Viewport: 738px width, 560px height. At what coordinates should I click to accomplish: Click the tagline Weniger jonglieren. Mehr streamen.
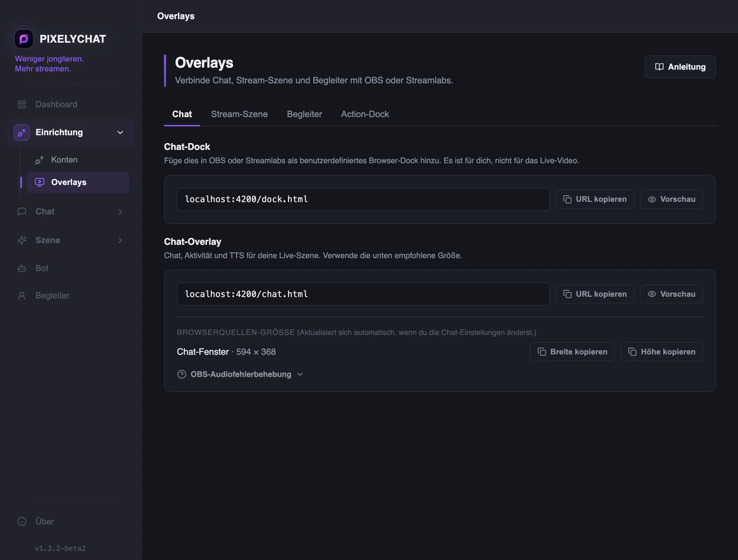pos(50,64)
